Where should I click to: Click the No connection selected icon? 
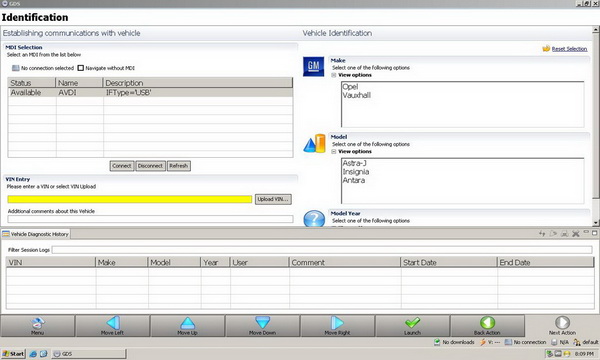click(x=15, y=68)
